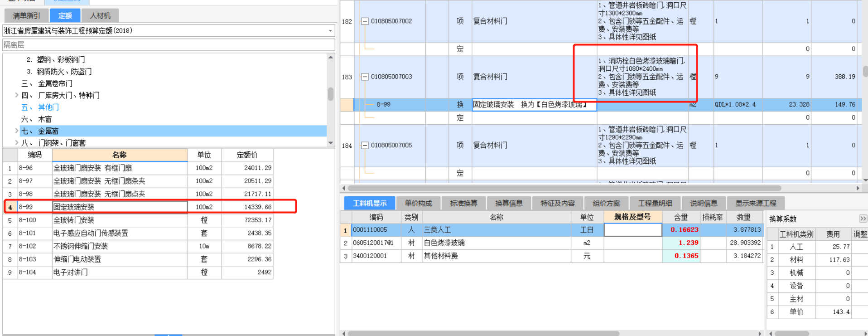This screenshot has height=336, width=868.
Task: Expand the 四、厂库房大门、特种门 node
Action: tap(16, 95)
